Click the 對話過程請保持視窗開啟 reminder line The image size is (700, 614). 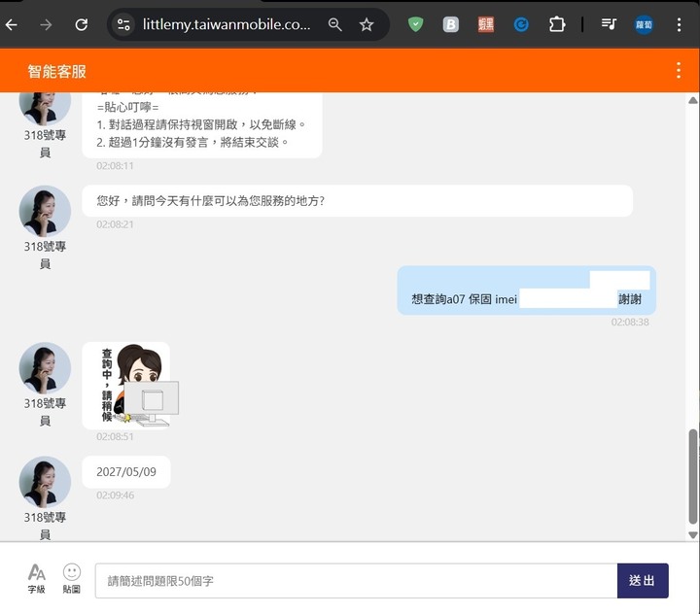201,124
